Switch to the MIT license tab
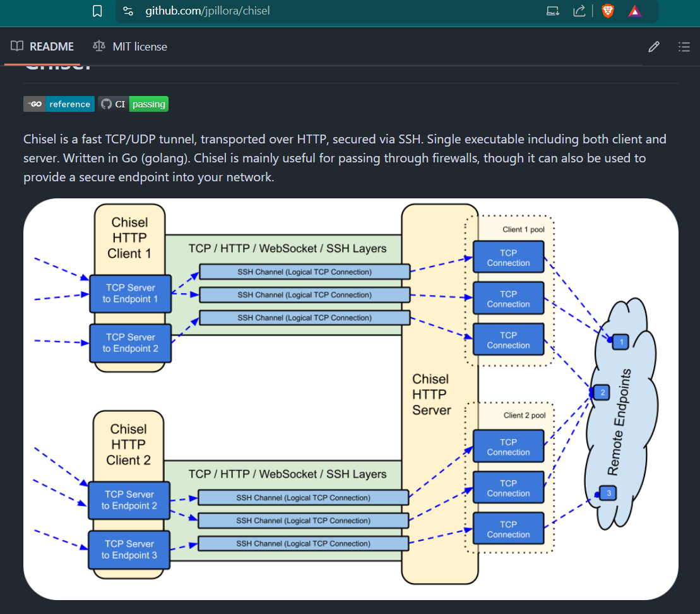Viewport: 700px width, 614px height. point(130,46)
